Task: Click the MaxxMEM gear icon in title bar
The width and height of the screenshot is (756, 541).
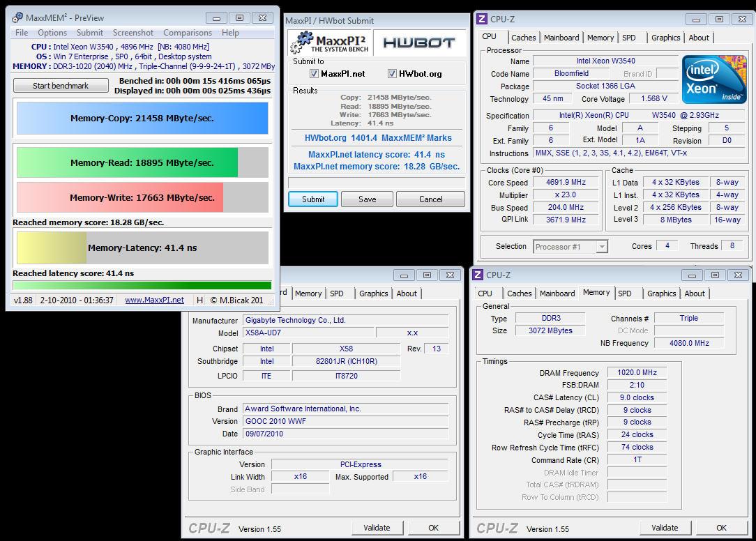Action: 17,17
